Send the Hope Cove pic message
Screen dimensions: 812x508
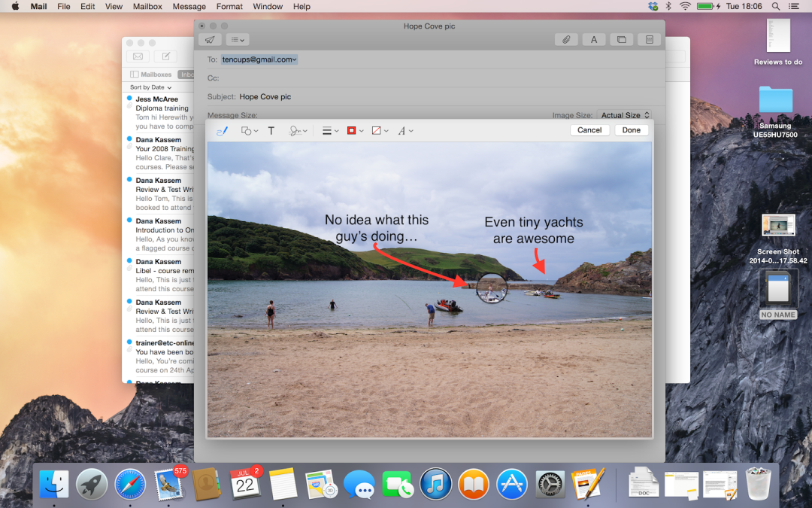coord(210,39)
